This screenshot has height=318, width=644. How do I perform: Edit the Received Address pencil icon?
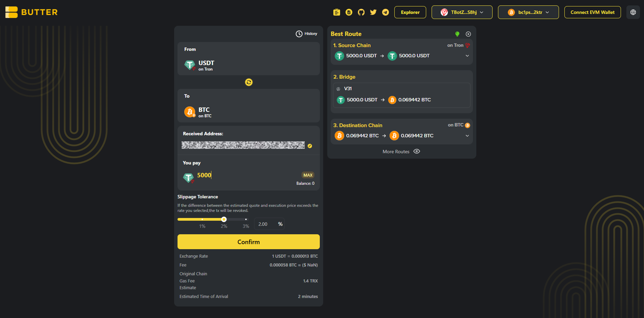[x=310, y=146]
